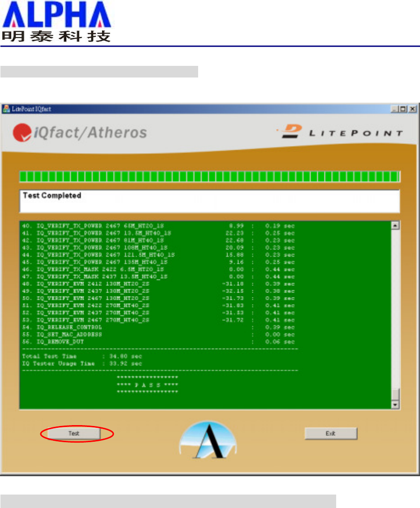The height and width of the screenshot is (508, 420).
Task: Select log row 40 IQ_VERIFY_TX_POWER 65M_HT20
Action: (158, 226)
